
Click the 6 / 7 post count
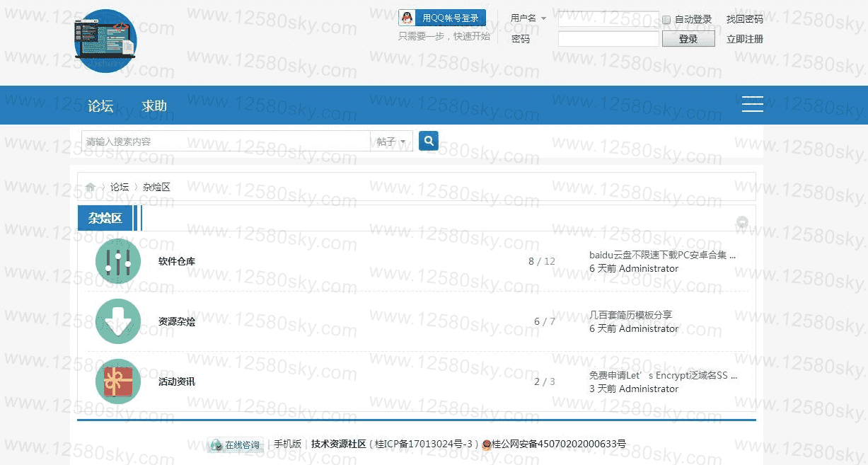pyautogui.click(x=545, y=321)
